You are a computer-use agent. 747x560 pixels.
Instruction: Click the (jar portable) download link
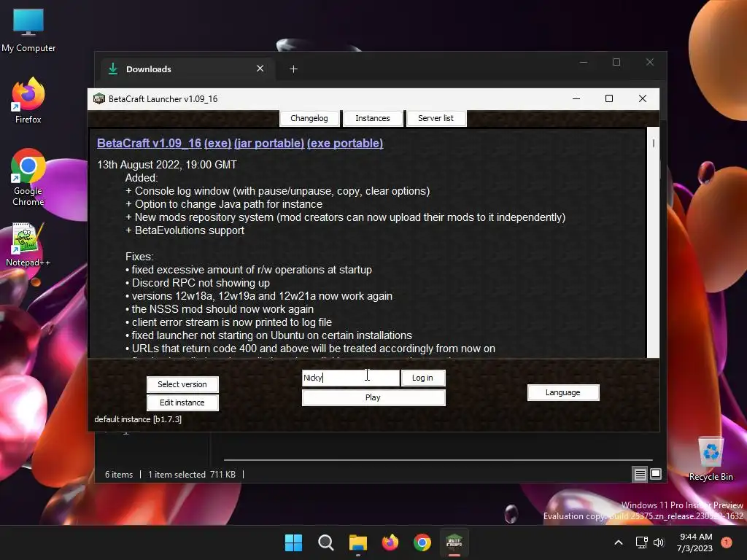pyautogui.click(x=269, y=144)
